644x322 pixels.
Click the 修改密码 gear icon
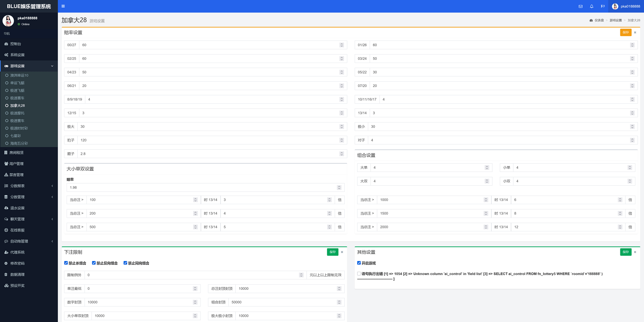tap(6, 264)
